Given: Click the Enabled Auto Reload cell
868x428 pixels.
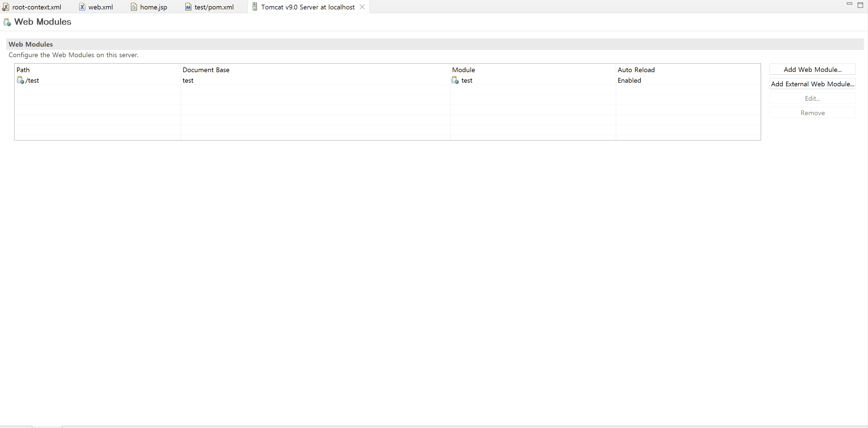Looking at the screenshot, I should coord(688,80).
